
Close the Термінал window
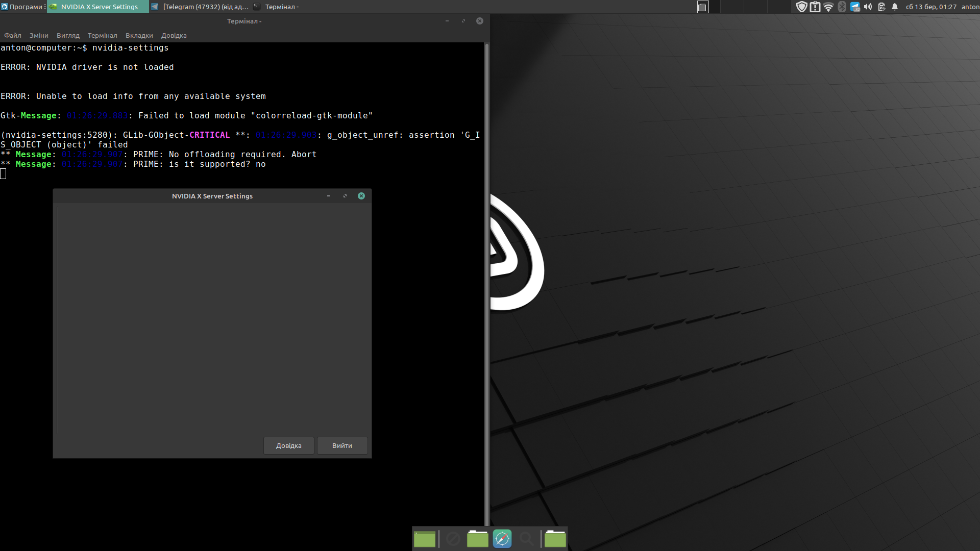[x=480, y=21]
